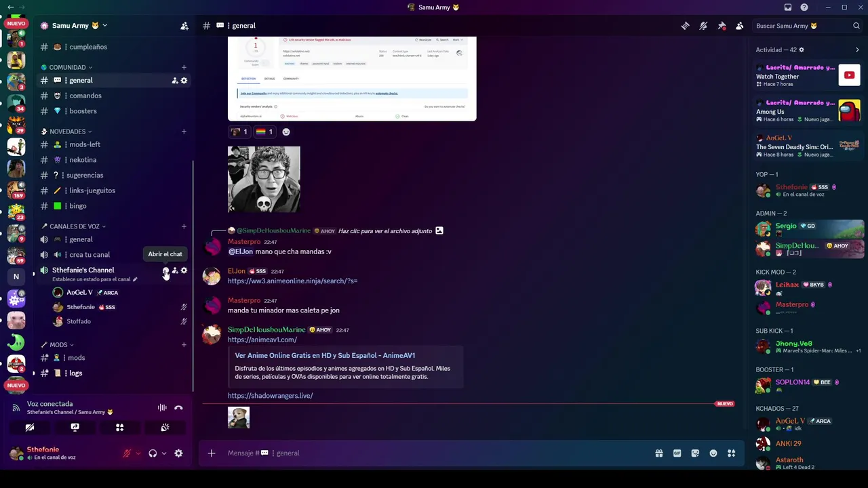The height and width of the screenshot is (488, 868).
Task: Open the ww3.animeonline.ninja link
Action: tap(292, 281)
